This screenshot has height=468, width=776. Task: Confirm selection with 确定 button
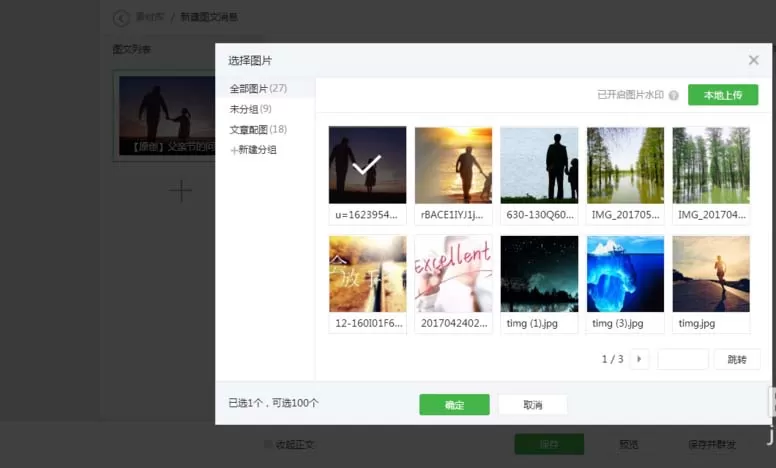454,405
